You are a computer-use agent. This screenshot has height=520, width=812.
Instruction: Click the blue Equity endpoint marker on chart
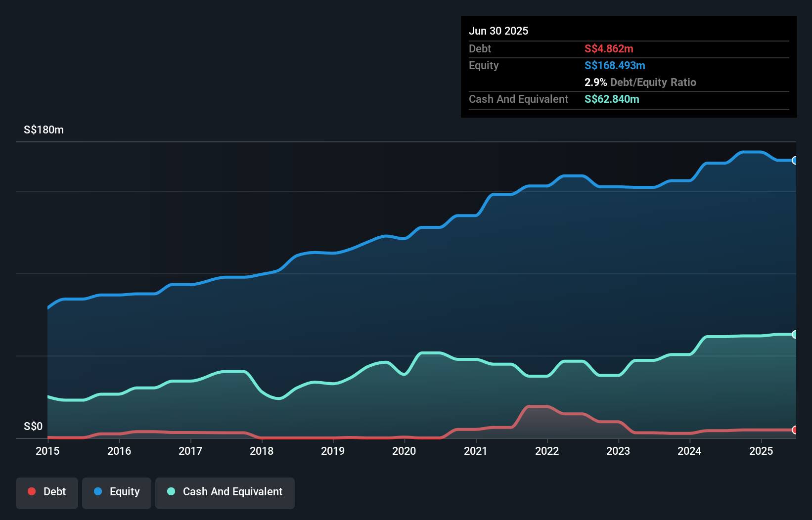[795, 160]
